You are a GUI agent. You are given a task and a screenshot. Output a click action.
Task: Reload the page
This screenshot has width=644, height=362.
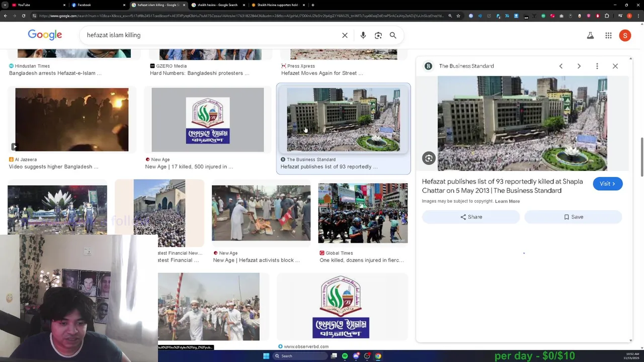[x=23, y=16]
